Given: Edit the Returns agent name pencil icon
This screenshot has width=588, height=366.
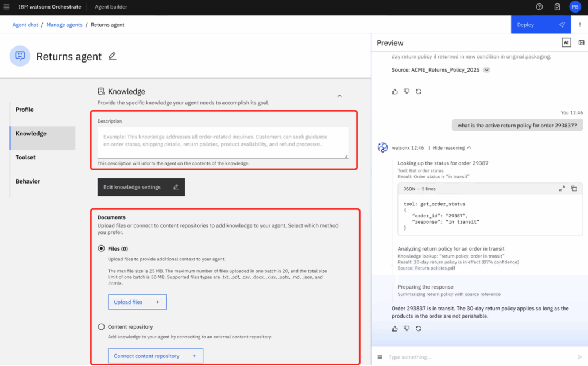Looking at the screenshot, I should (113, 56).
